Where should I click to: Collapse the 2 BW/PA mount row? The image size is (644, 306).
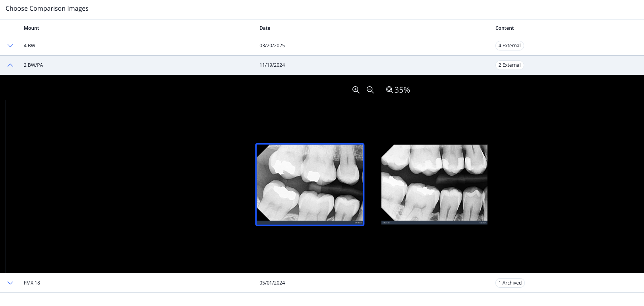click(10, 65)
